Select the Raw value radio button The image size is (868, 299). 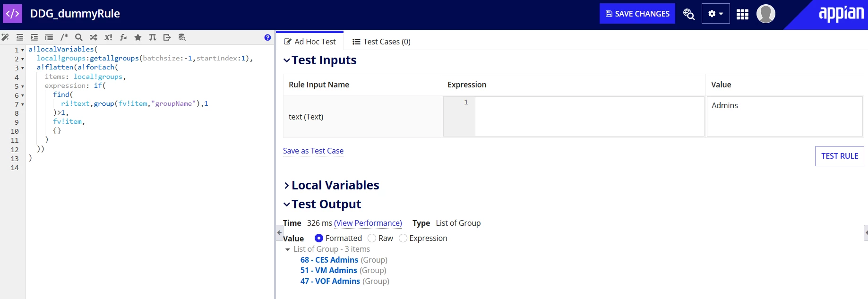372,238
